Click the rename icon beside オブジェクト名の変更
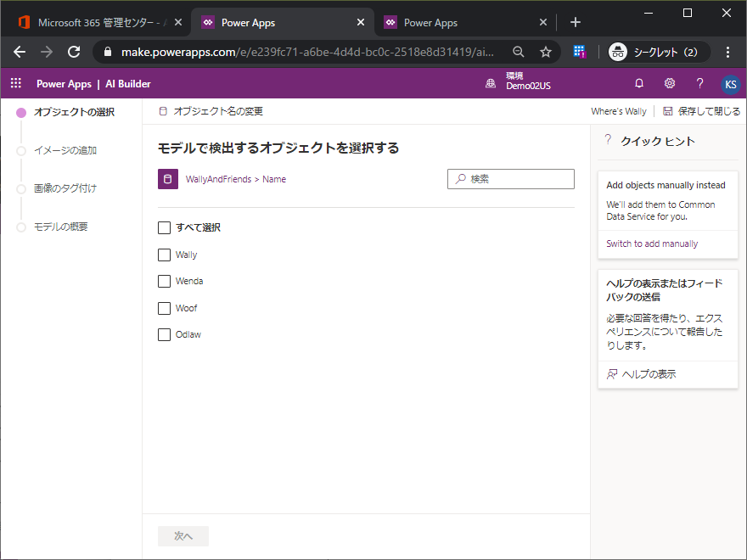The height and width of the screenshot is (560, 747). click(x=163, y=111)
